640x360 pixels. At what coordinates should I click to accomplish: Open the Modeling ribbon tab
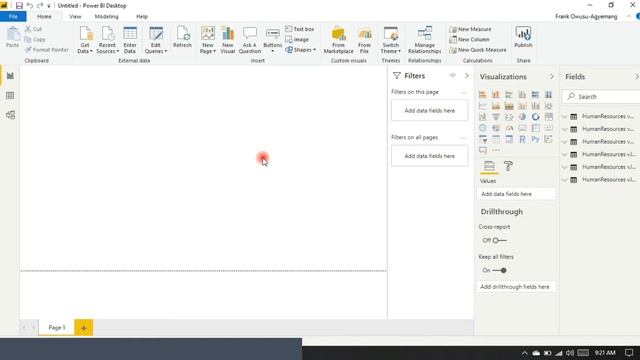point(107,16)
